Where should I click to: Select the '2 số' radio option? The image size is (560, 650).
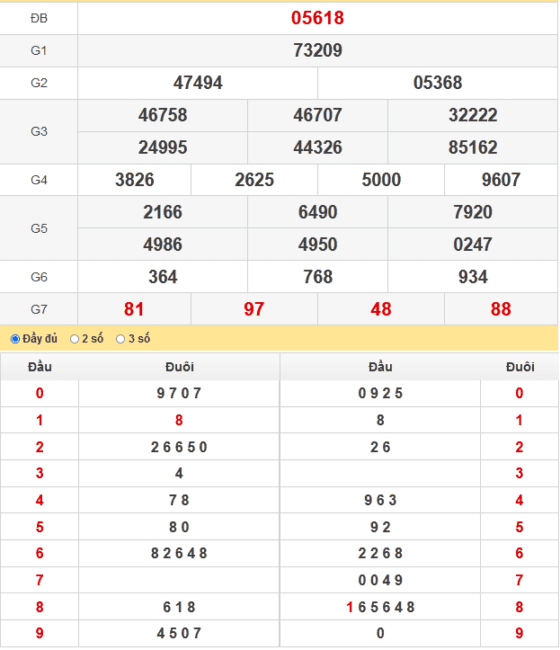pyautogui.click(x=75, y=339)
